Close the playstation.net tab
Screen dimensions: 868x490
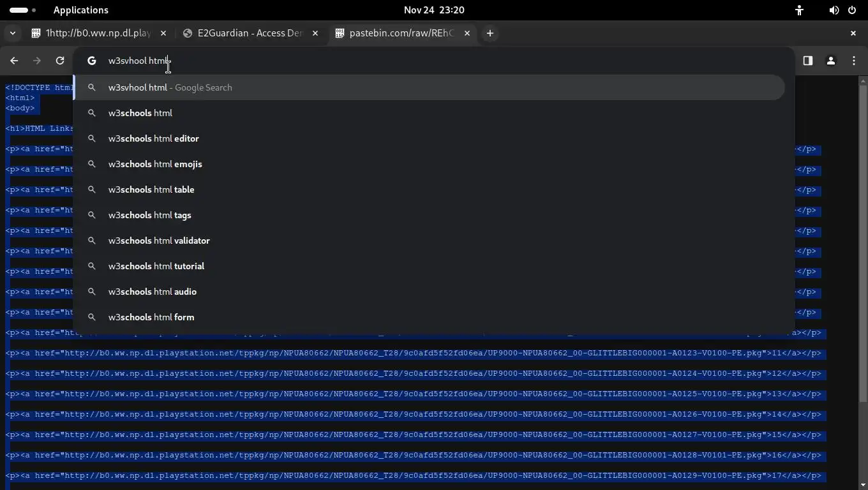[163, 33]
